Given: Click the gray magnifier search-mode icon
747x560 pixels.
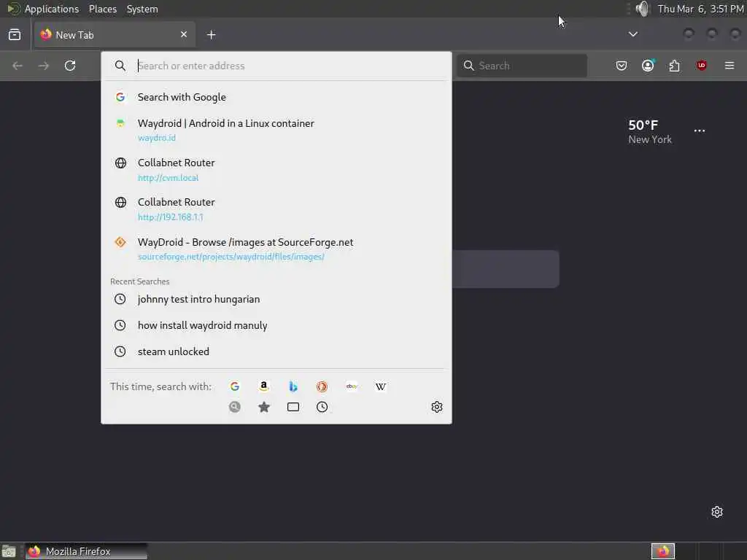Looking at the screenshot, I should [x=235, y=407].
